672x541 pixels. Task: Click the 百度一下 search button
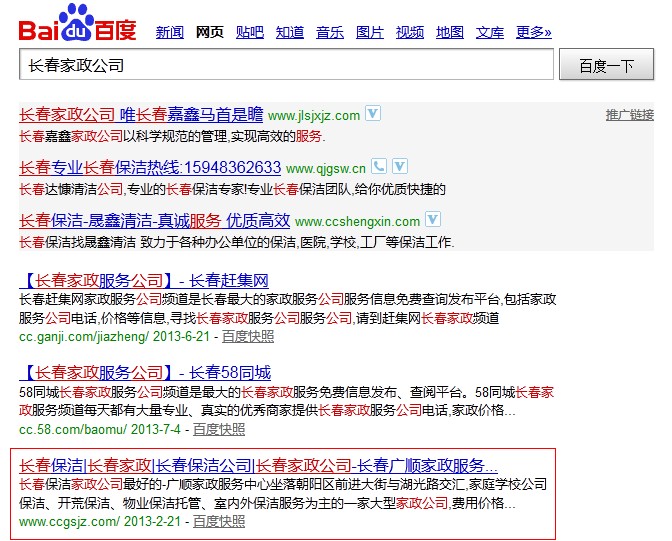pos(606,64)
